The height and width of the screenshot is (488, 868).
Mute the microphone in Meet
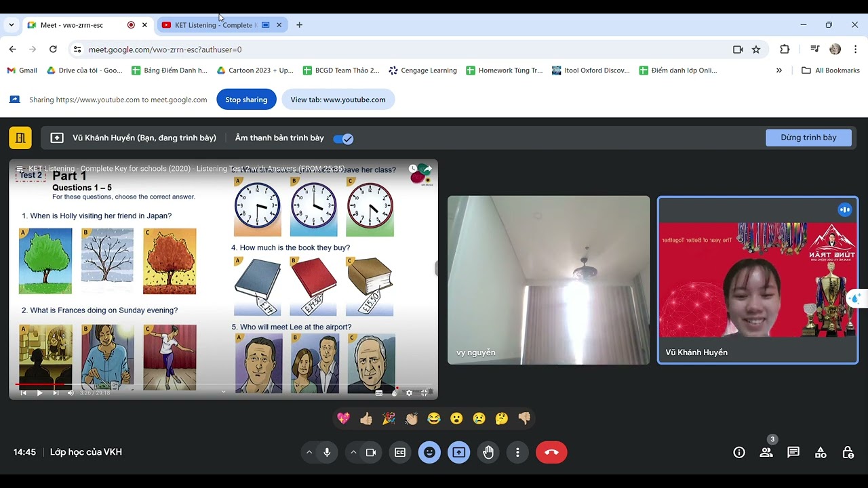[x=327, y=452]
